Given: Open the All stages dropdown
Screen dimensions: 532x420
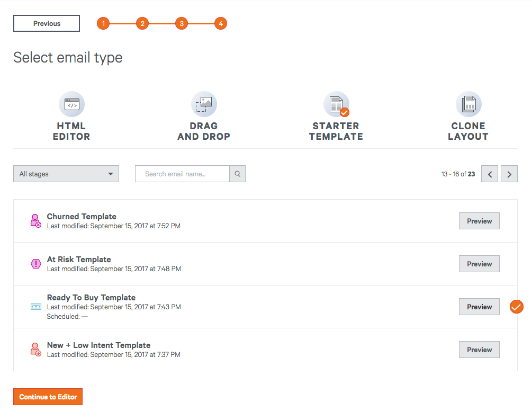Looking at the screenshot, I should (66, 174).
